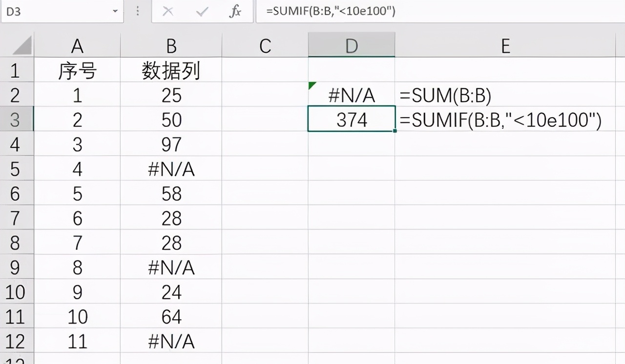
Task: Click cell B8 with value 28
Action: pyautogui.click(x=171, y=243)
